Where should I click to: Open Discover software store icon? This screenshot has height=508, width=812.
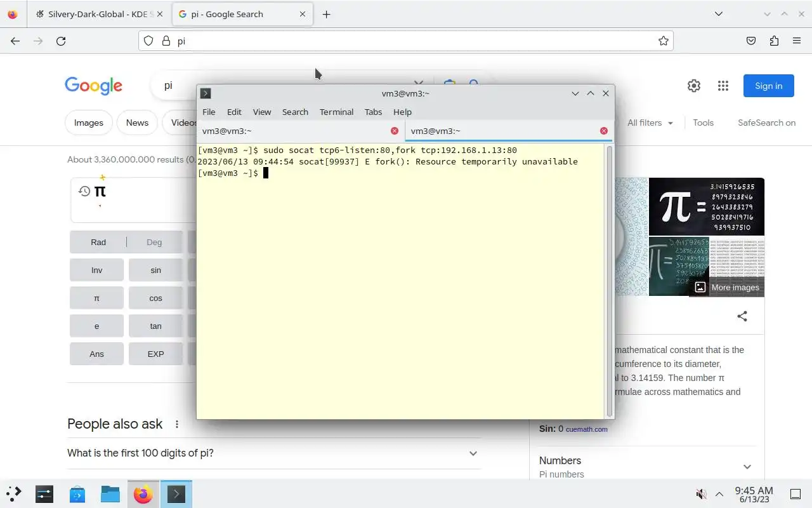77,494
